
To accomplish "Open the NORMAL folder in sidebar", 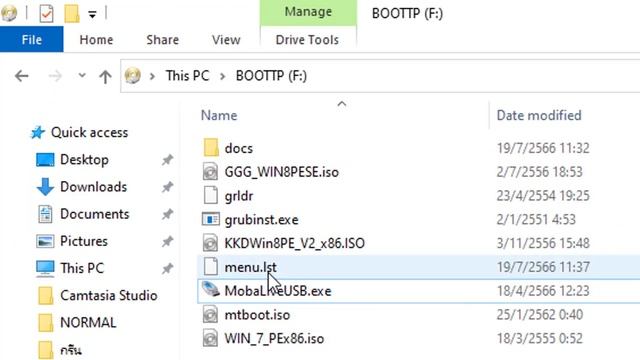I will [x=88, y=322].
